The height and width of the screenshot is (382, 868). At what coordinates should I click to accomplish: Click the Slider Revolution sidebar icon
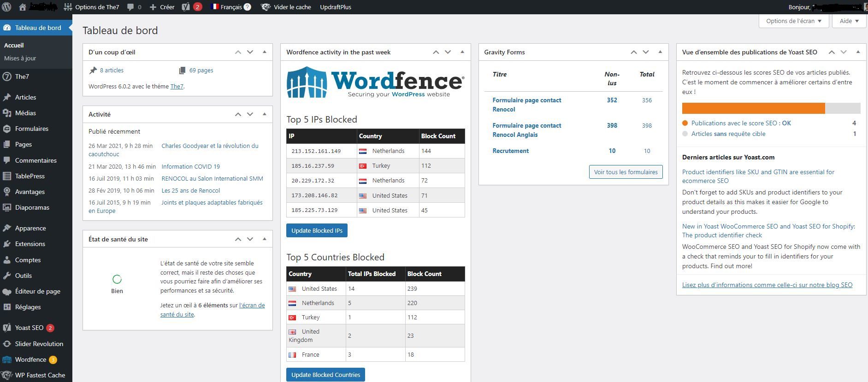pos(7,344)
